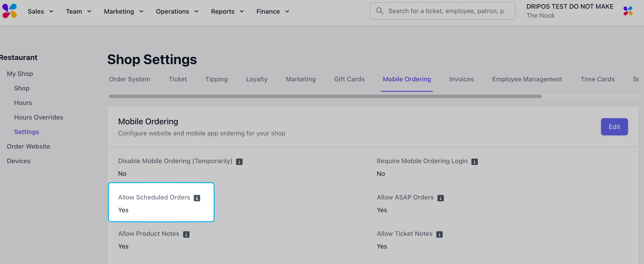The height and width of the screenshot is (264, 644).
Task: Open the Employee Management tab
Action: pyautogui.click(x=527, y=79)
